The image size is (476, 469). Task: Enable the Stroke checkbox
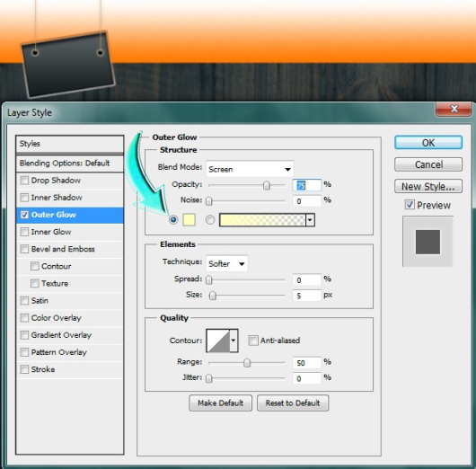(x=24, y=369)
